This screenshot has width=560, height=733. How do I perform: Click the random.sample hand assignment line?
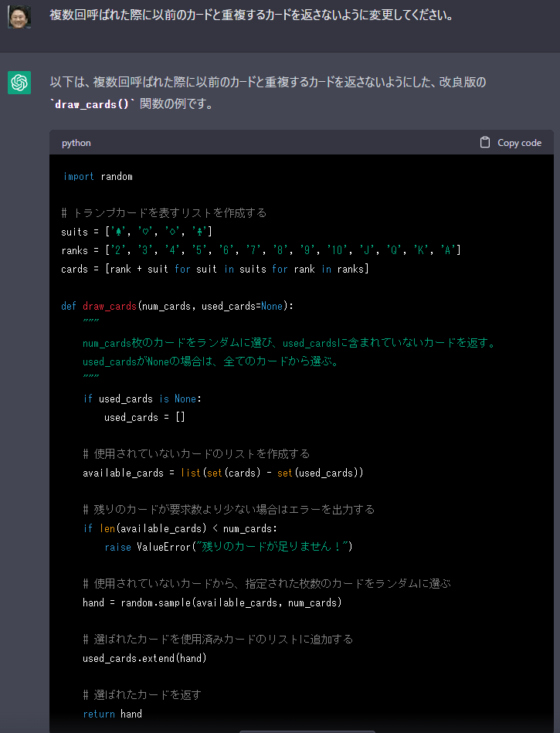212,602
